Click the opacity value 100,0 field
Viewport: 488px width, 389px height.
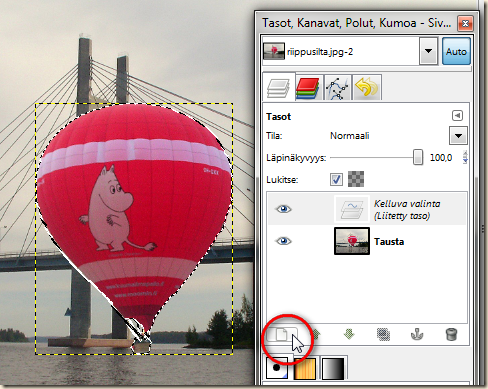(441, 157)
